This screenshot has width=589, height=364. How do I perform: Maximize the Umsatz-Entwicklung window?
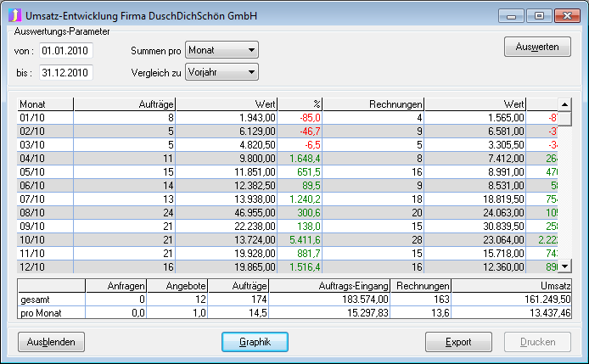point(538,15)
